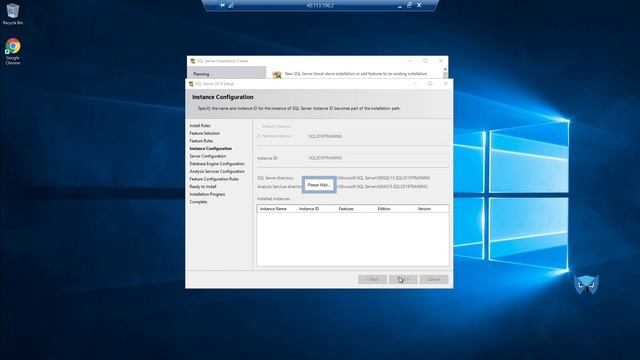Go to the Feature Rules step
Screen dimensions: 640x360
(x=201, y=141)
